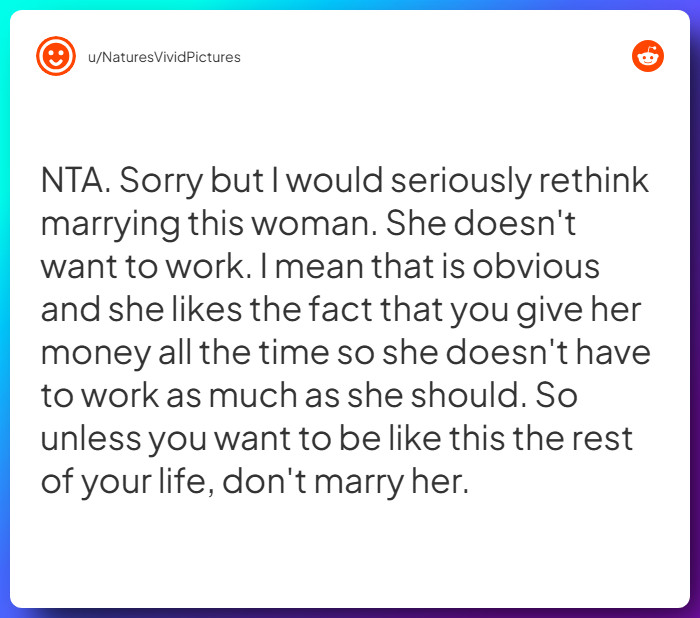700x618 pixels.
Task: Click the text 'want to work.'
Action: (146, 267)
